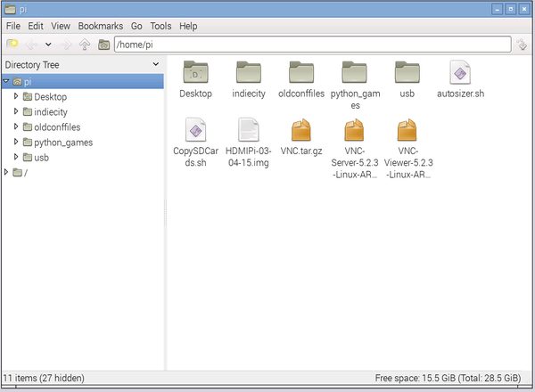Expand the Desktop folder in tree
The image size is (535, 392).
16,96
